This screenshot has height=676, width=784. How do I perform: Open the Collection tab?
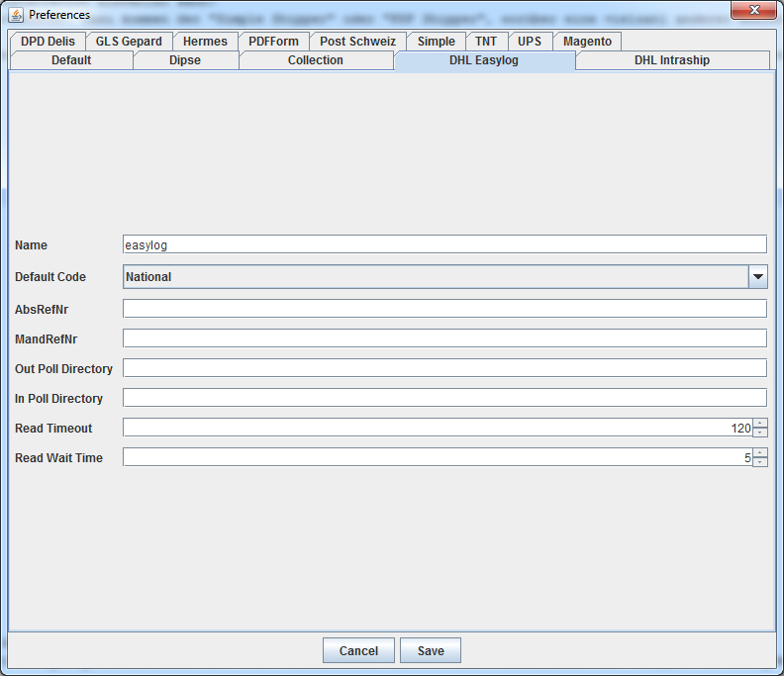point(316,60)
